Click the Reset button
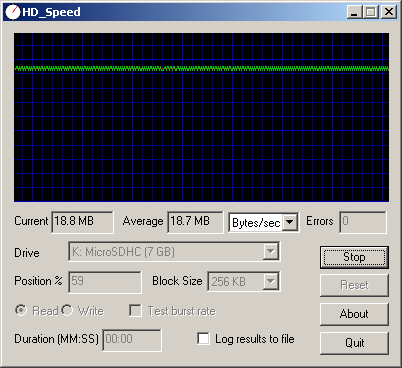Viewport: 402px width, 368px height. tap(354, 285)
